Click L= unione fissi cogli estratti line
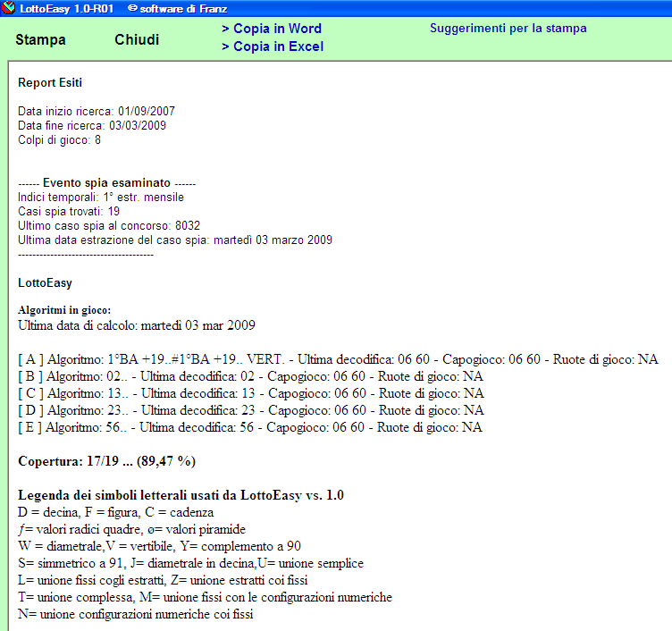 pos(163,580)
